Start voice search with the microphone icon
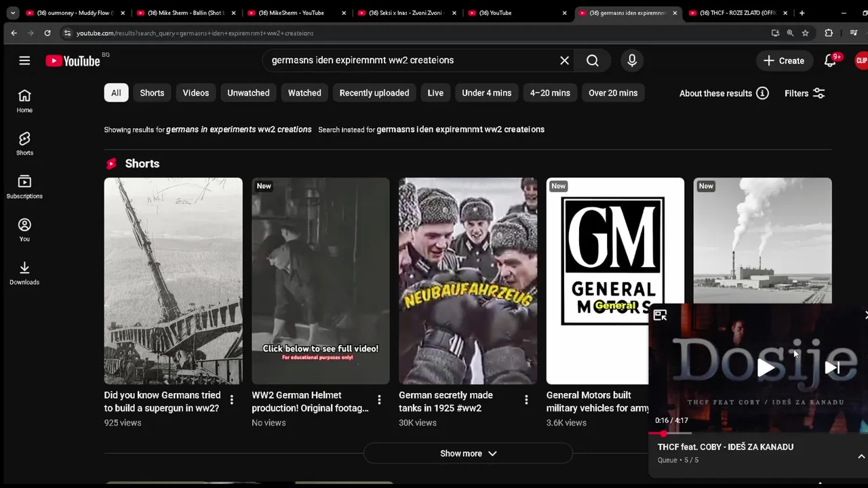The height and width of the screenshot is (488, 868). 632,60
